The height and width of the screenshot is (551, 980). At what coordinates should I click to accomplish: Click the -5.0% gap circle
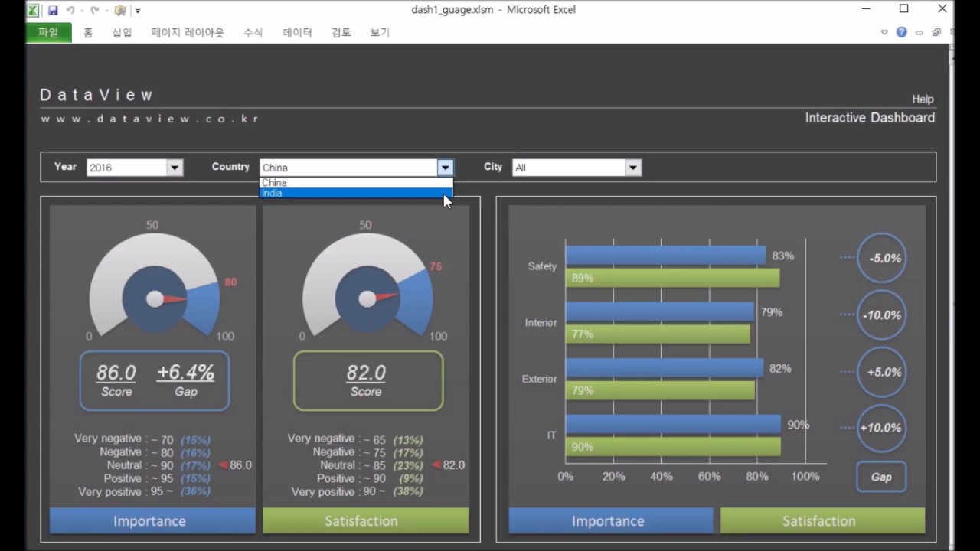pos(882,259)
